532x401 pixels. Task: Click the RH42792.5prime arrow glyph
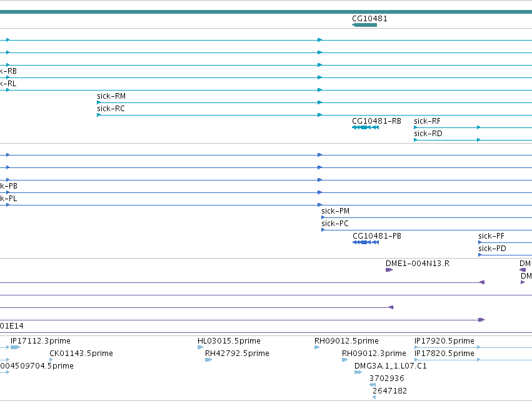click(208, 360)
